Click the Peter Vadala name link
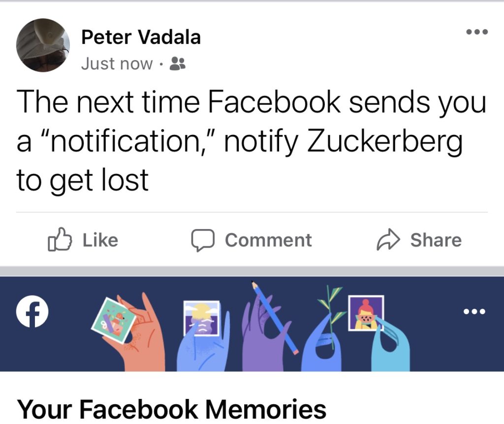Viewport: 504px width, 424px height. point(141,37)
